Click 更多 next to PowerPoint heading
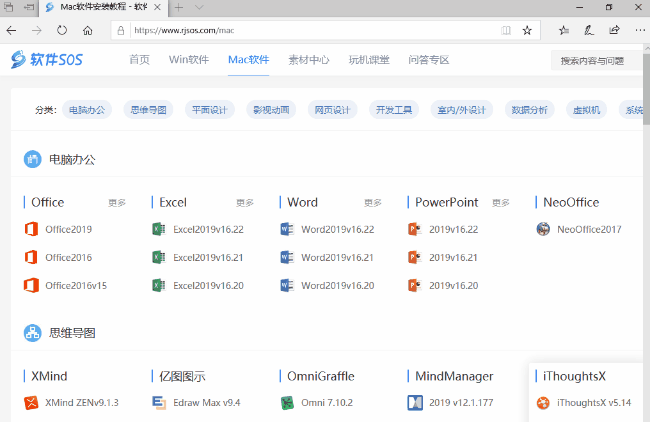 [x=500, y=203]
